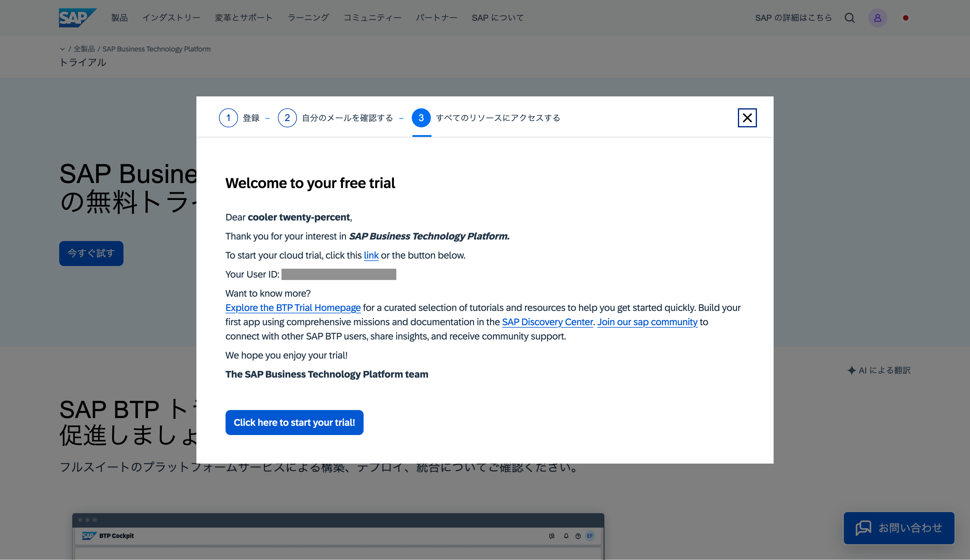
Task: Click the red country flag icon
Action: click(x=905, y=18)
